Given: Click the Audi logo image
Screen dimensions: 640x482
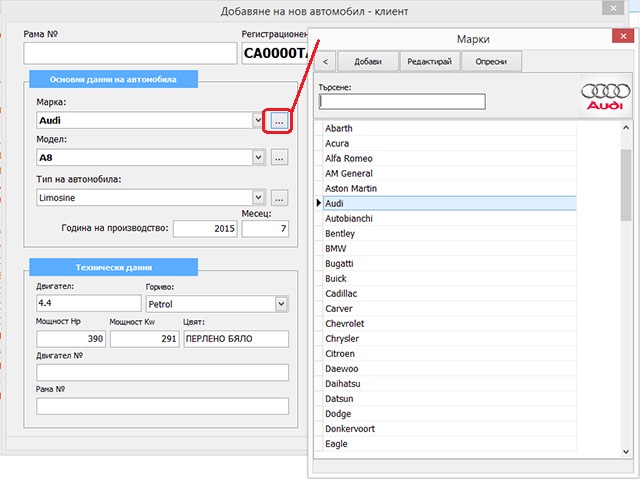Looking at the screenshot, I should pos(605,97).
